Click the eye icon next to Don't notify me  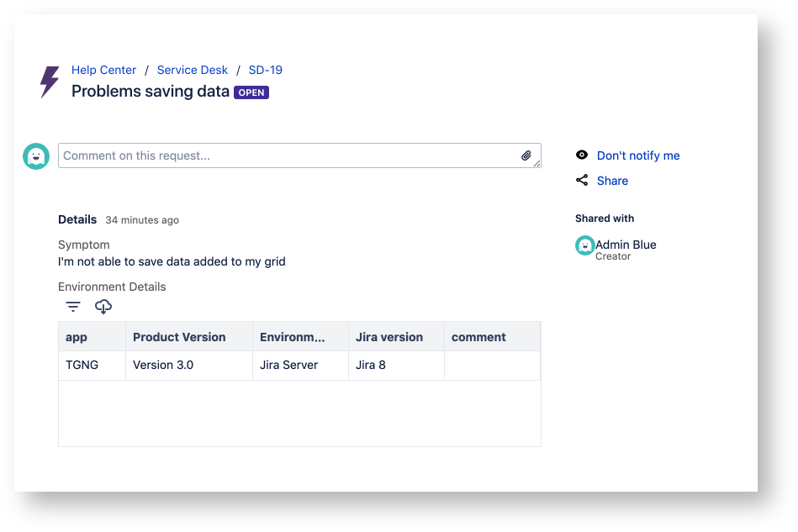[x=581, y=155]
